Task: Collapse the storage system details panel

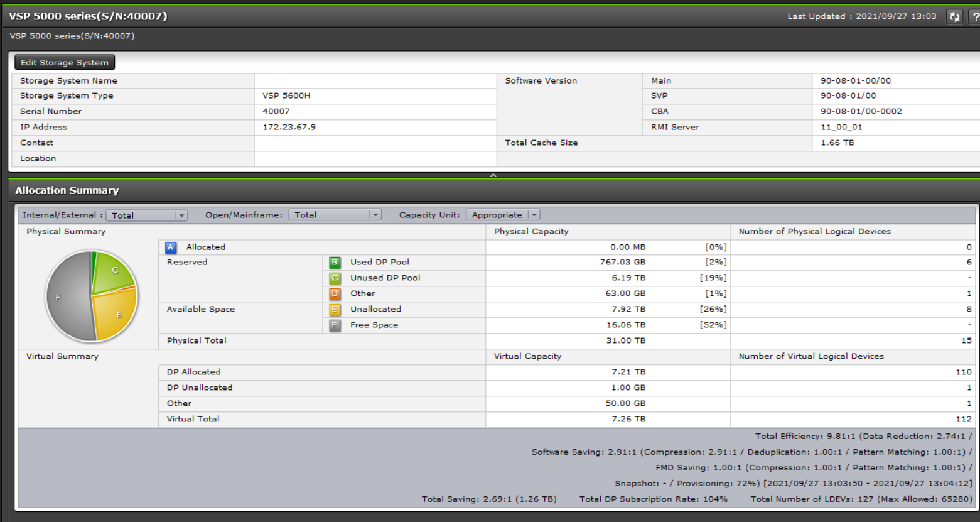Action: pyautogui.click(x=493, y=175)
